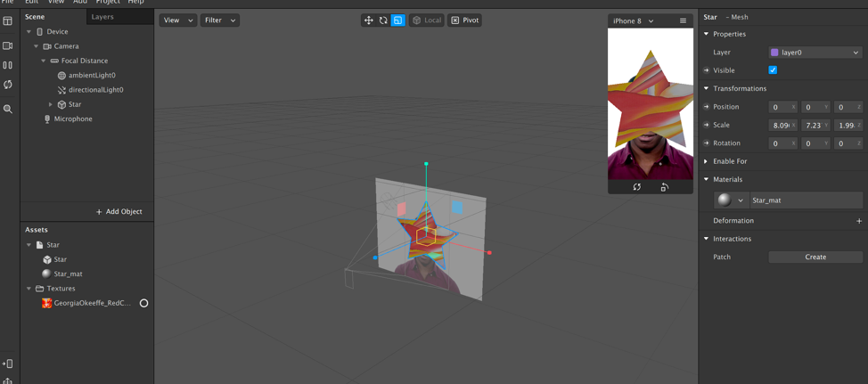Select Microphone in Scene tree
The width and height of the screenshot is (868, 384).
point(73,119)
